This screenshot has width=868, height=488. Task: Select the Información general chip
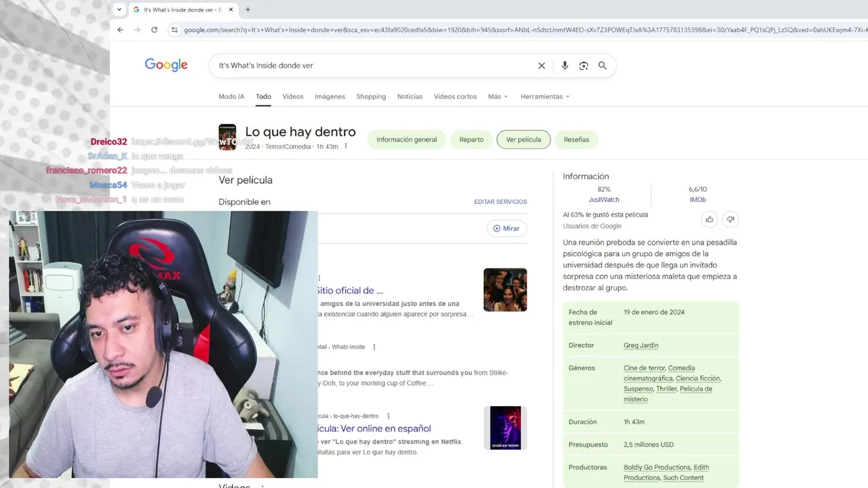coord(406,140)
